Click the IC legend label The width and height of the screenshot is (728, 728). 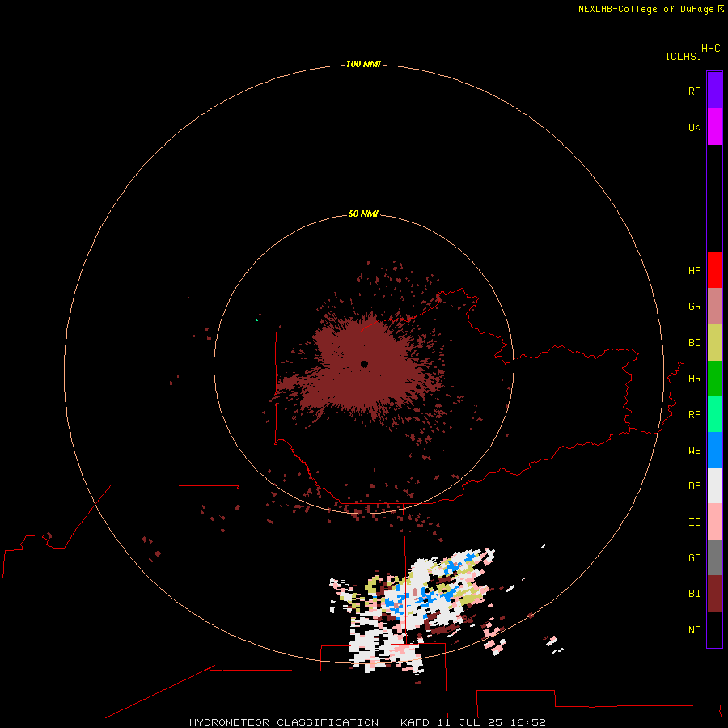[694, 523]
